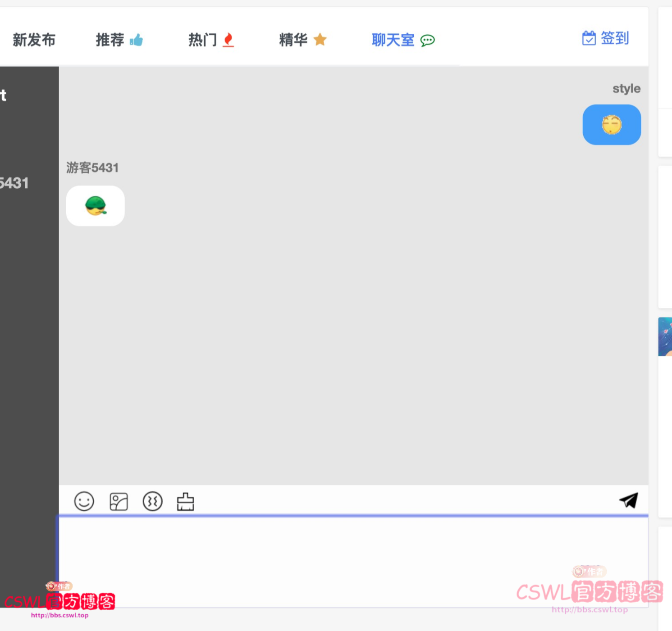Click style's blue message bubble
Image resolution: width=672 pixels, height=631 pixels.
point(612,125)
